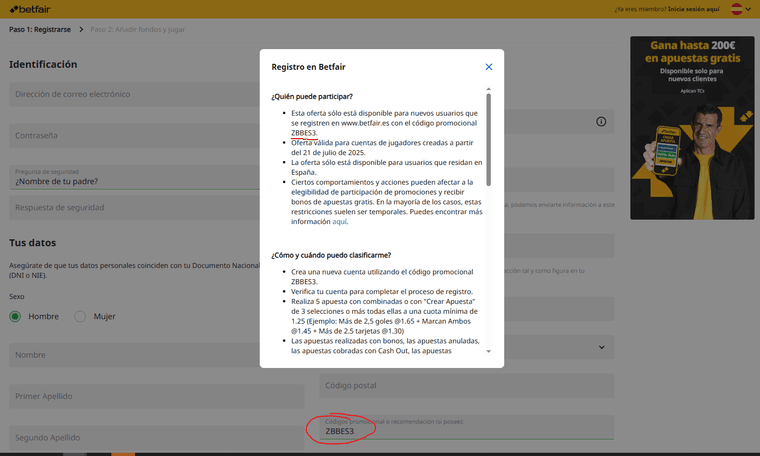Click the dialog scrollbar down arrow

489,351
